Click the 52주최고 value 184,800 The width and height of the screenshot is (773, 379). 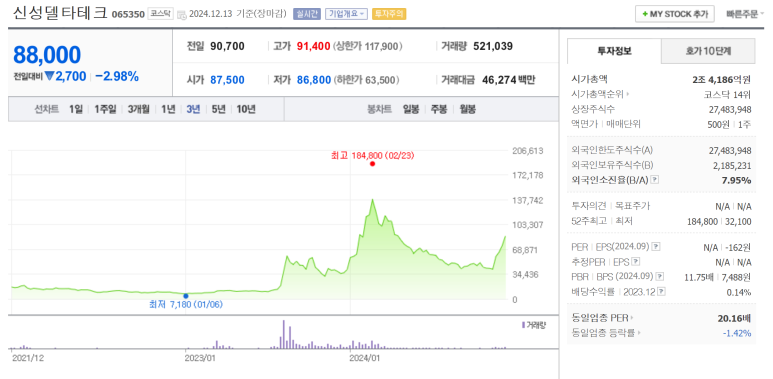coord(703,222)
